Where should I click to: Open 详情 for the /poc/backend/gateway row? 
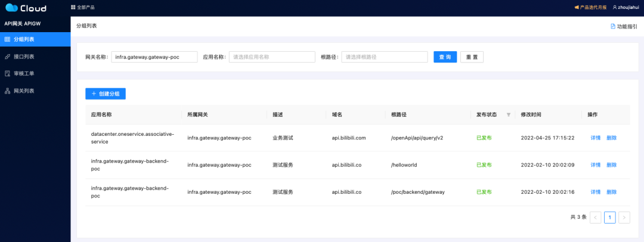(596, 192)
